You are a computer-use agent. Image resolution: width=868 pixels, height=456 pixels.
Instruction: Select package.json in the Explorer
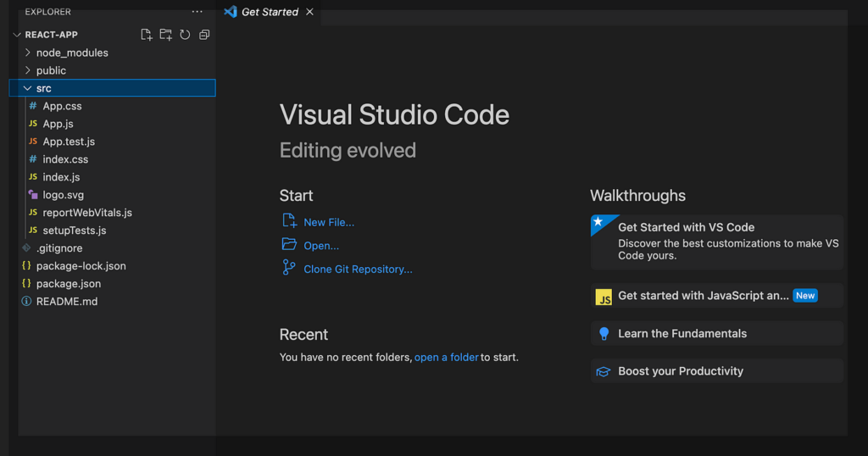68,284
